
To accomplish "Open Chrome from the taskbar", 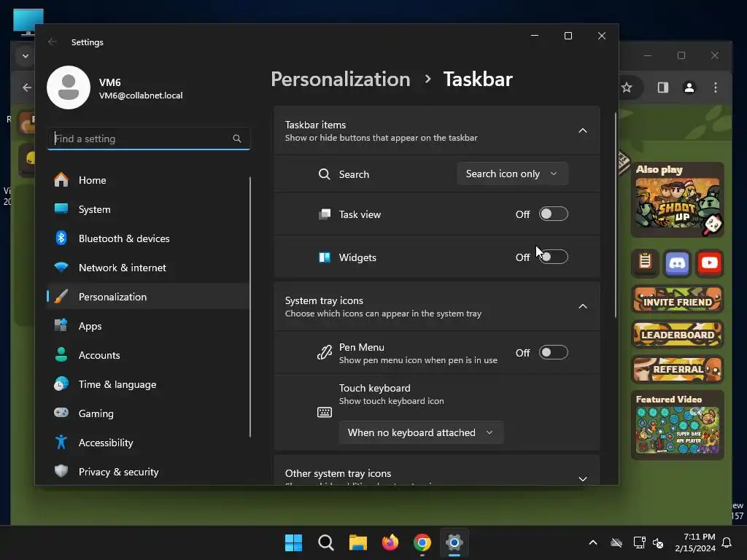I will click(422, 542).
